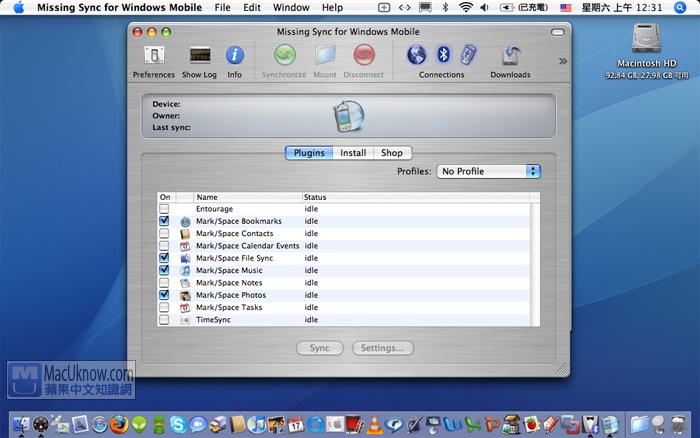The height and width of the screenshot is (438, 700).
Task: Click the menu bar clock
Action: coord(622,8)
